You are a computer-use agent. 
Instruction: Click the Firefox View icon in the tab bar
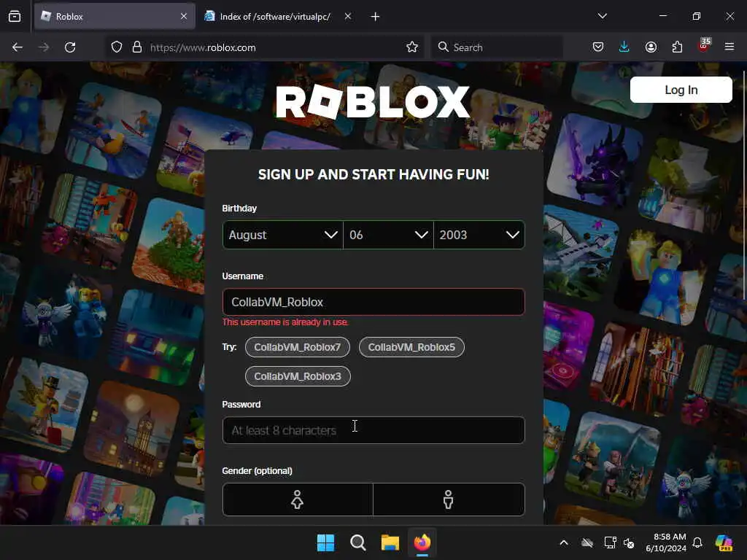click(x=15, y=17)
